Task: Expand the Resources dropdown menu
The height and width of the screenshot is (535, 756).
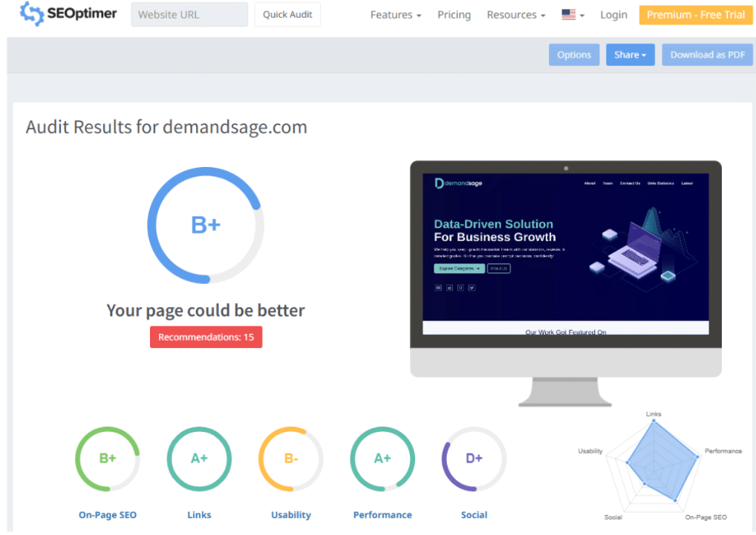Action: click(516, 15)
